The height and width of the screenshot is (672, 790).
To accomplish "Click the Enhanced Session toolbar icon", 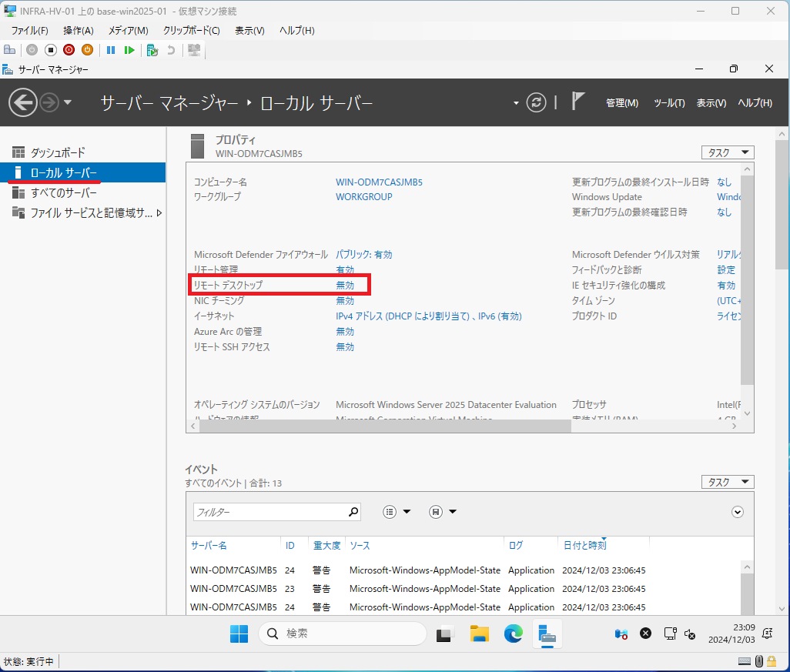I will (194, 50).
